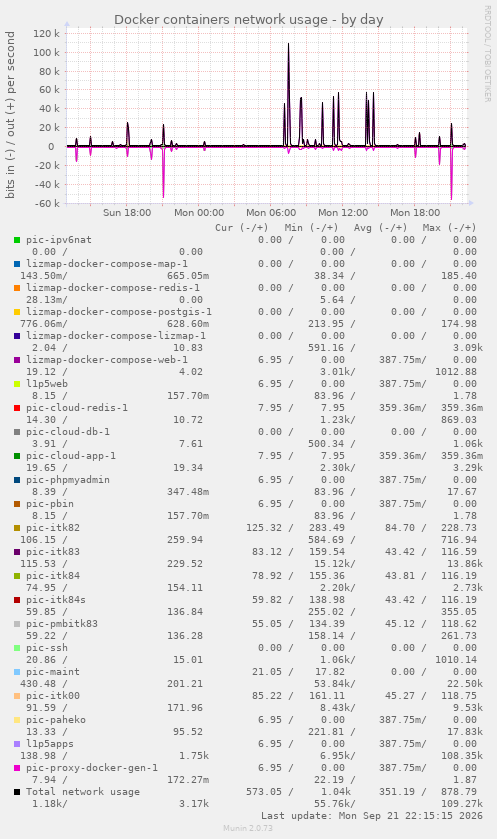This screenshot has width=497, height=839.
Task: Click the 'Mon 06:00' time axis label
Action: [x=271, y=213]
